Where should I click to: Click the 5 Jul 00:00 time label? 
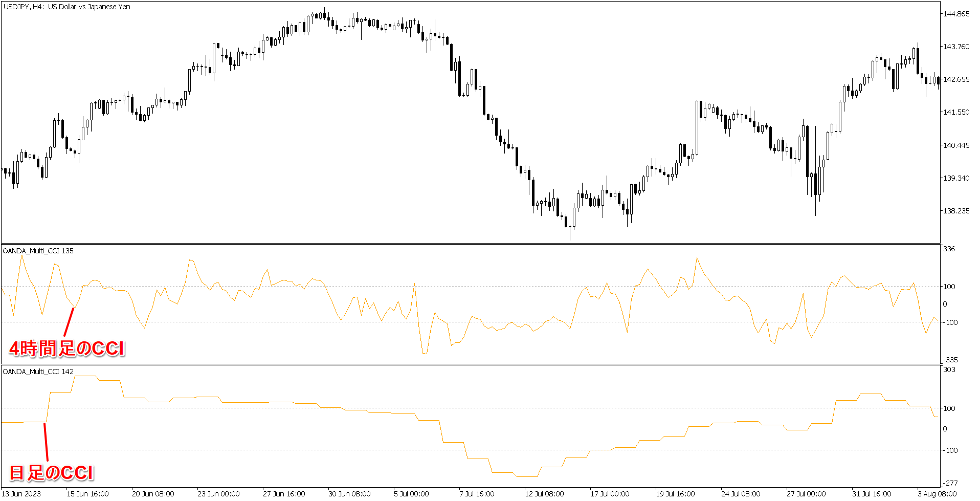(x=411, y=494)
